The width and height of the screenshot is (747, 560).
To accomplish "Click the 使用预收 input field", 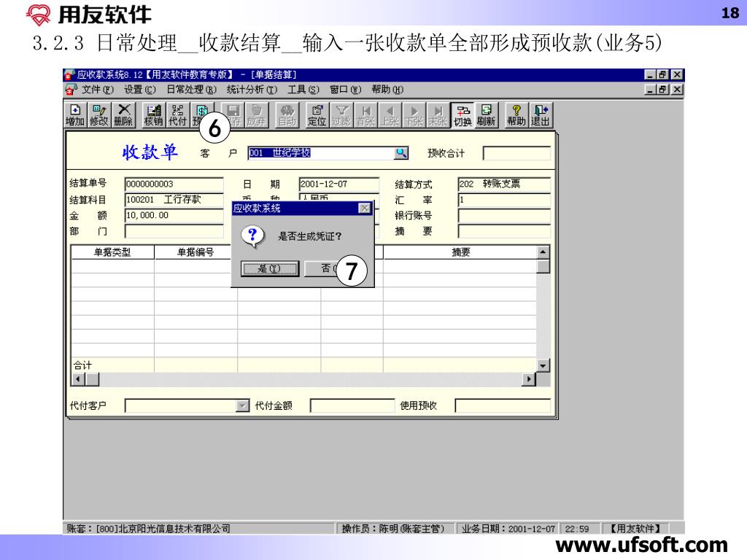I will [503, 405].
